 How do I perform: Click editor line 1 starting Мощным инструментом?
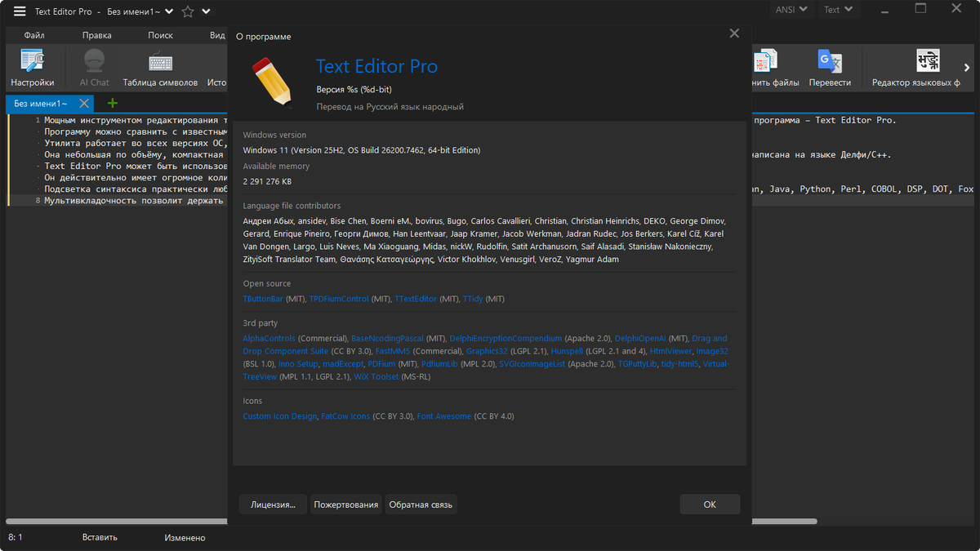135,120
